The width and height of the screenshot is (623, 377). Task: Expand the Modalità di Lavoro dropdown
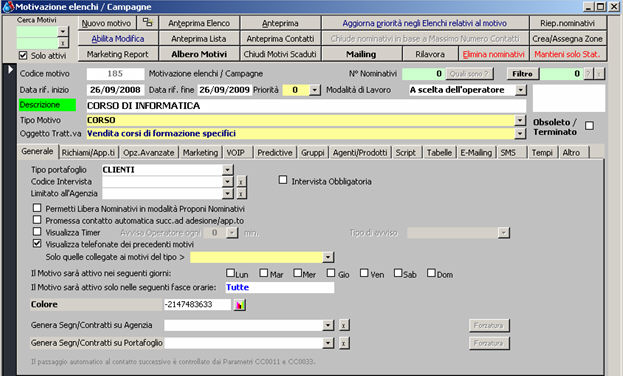coord(520,90)
